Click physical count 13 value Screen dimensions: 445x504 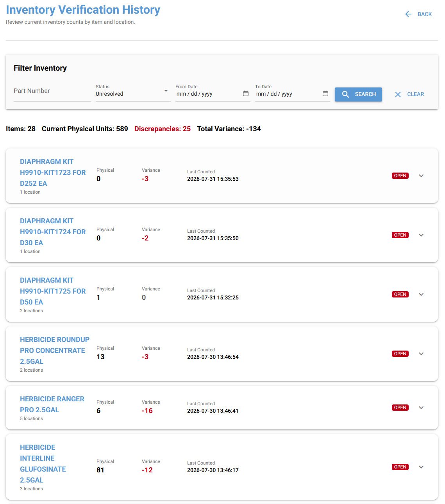click(x=100, y=357)
